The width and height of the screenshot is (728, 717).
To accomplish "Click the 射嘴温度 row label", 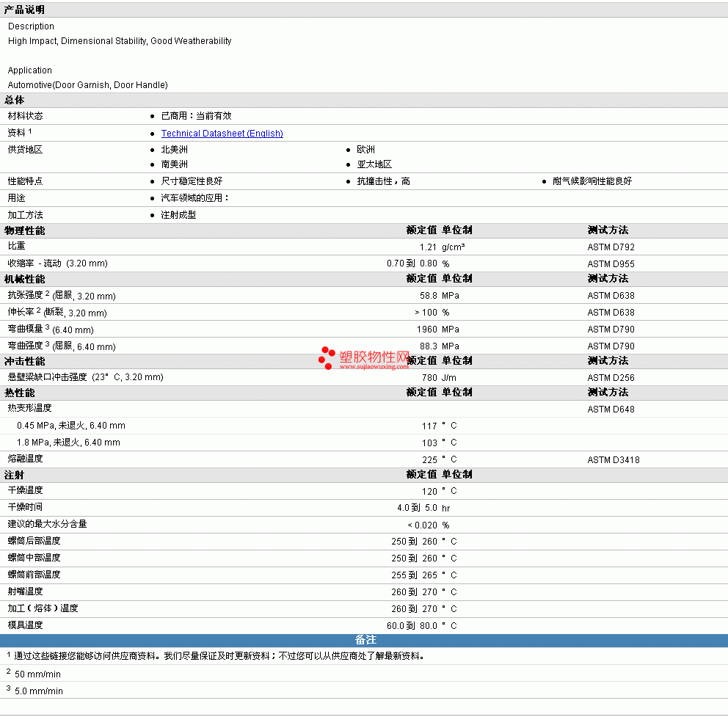I will (x=25, y=592).
